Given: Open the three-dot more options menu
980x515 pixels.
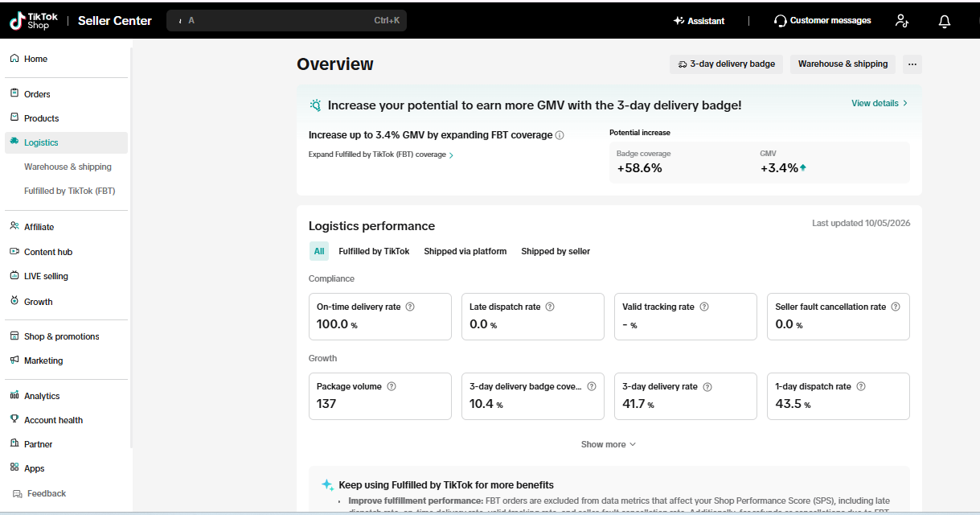Looking at the screenshot, I should 912,64.
